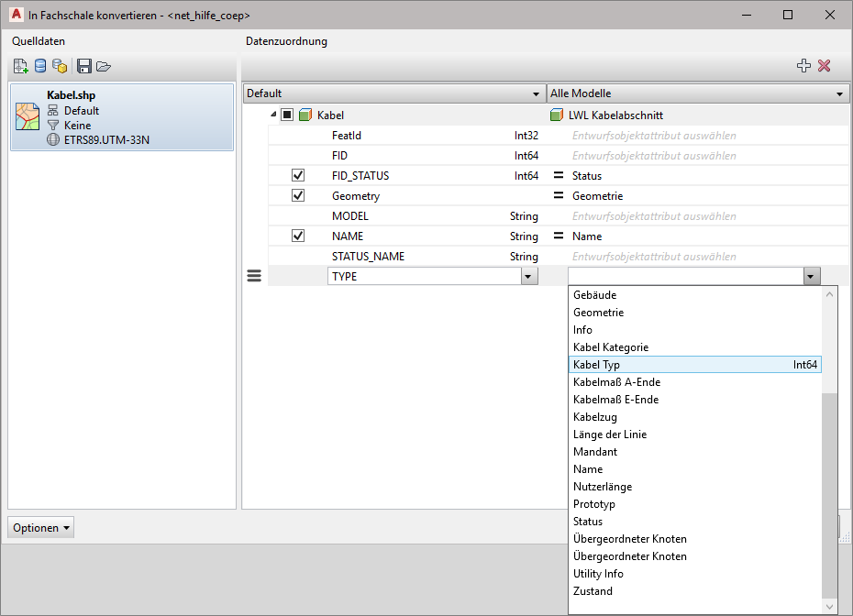Select the Kabel.shp source entry

[122, 117]
